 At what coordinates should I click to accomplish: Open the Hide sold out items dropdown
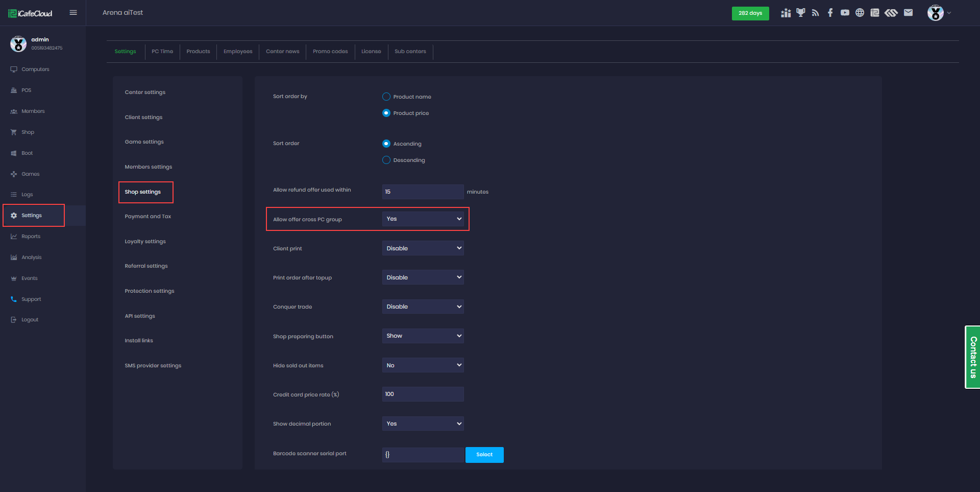click(423, 365)
